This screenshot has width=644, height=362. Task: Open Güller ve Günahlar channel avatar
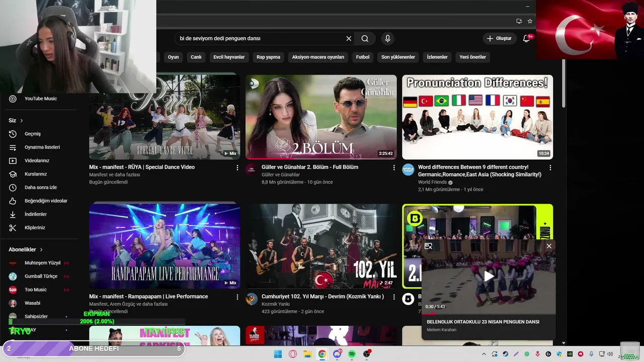pyautogui.click(x=252, y=169)
